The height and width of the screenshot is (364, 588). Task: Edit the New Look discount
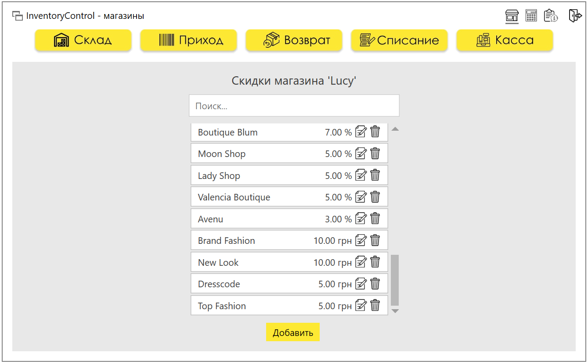[361, 262]
